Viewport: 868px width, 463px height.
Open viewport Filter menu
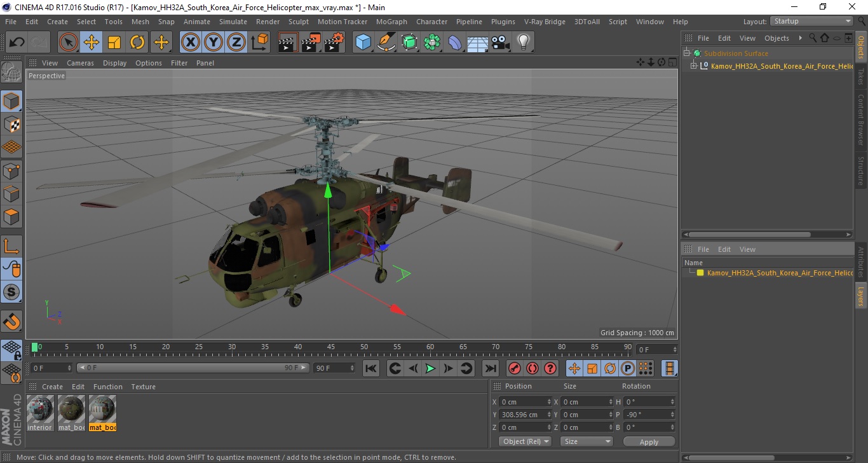pos(179,63)
